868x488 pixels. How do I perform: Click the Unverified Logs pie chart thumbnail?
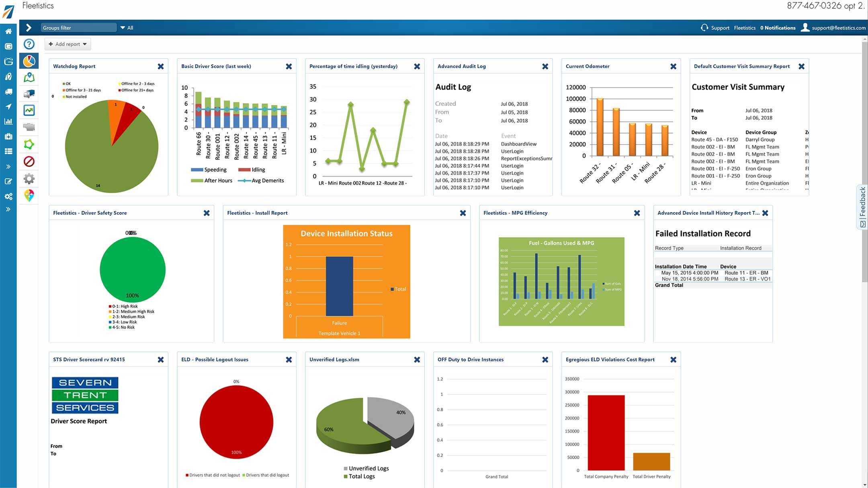pyautogui.click(x=365, y=423)
